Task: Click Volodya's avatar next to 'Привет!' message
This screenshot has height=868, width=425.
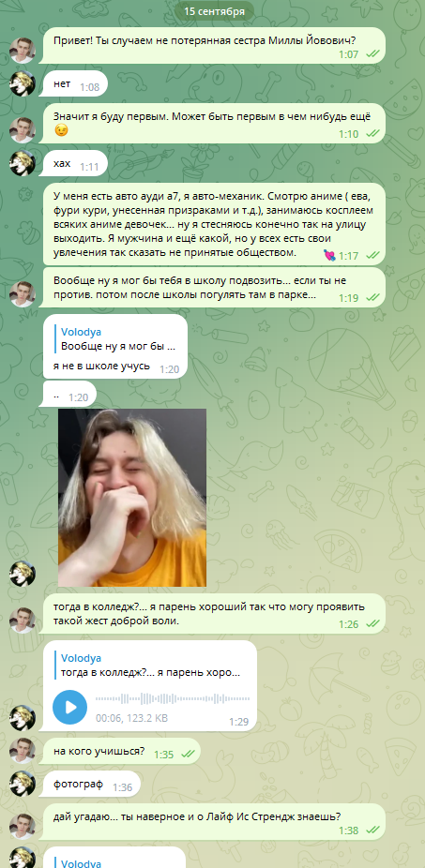Action: tap(23, 51)
